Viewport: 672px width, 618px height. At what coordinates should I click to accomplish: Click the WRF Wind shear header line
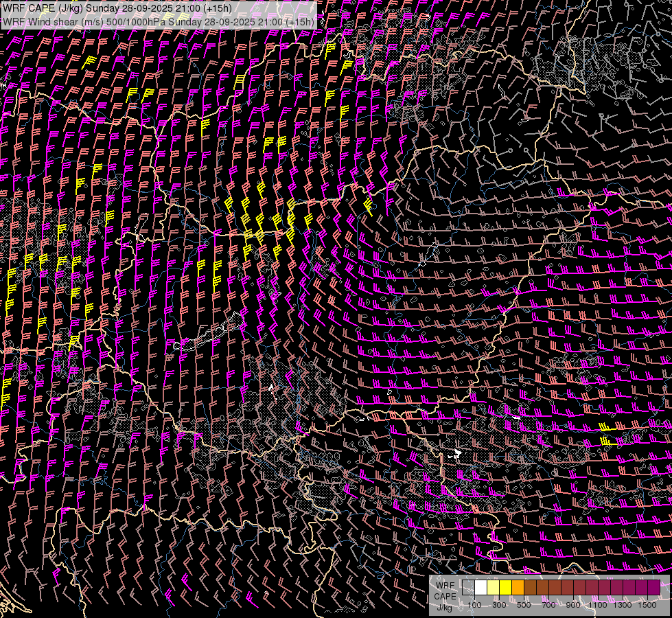(158, 22)
